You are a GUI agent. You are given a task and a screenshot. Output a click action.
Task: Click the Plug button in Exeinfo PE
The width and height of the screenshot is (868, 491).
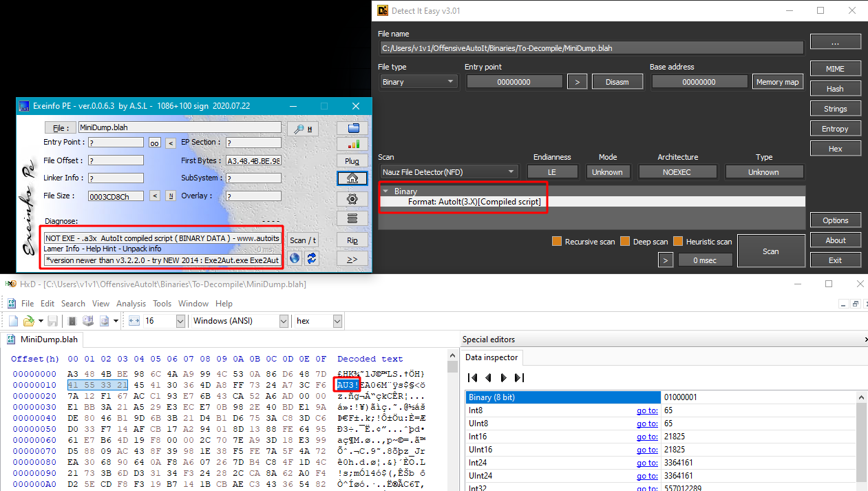coord(352,161)
